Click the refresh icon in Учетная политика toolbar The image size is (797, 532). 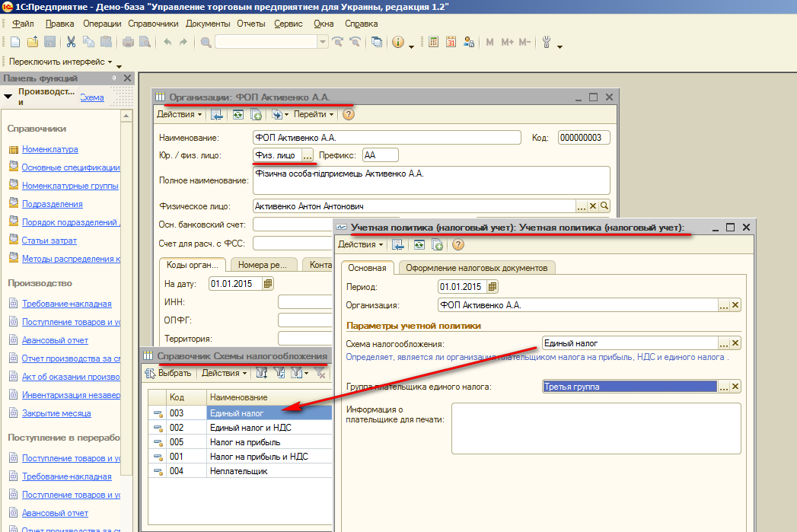(x=419, y=244)
